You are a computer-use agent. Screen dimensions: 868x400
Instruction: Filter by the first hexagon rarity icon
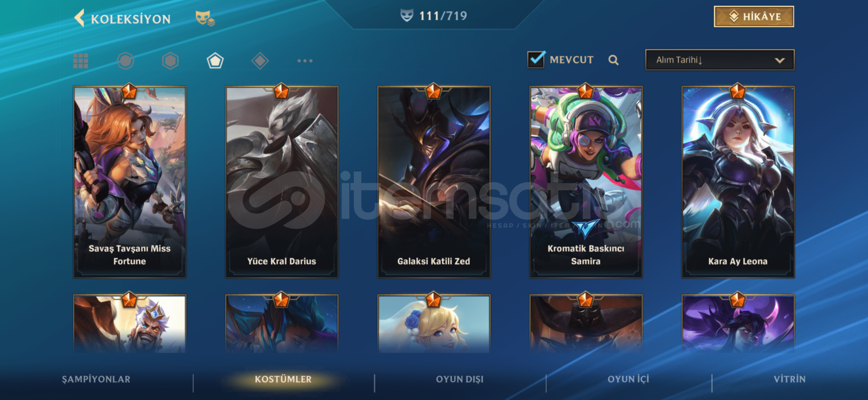[x=125, y=61]
